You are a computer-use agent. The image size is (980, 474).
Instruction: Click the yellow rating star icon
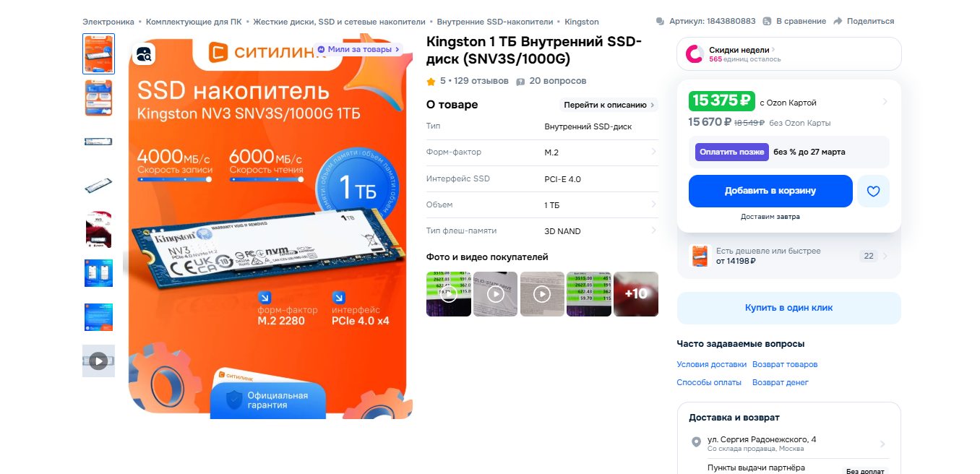coord(431,81)
